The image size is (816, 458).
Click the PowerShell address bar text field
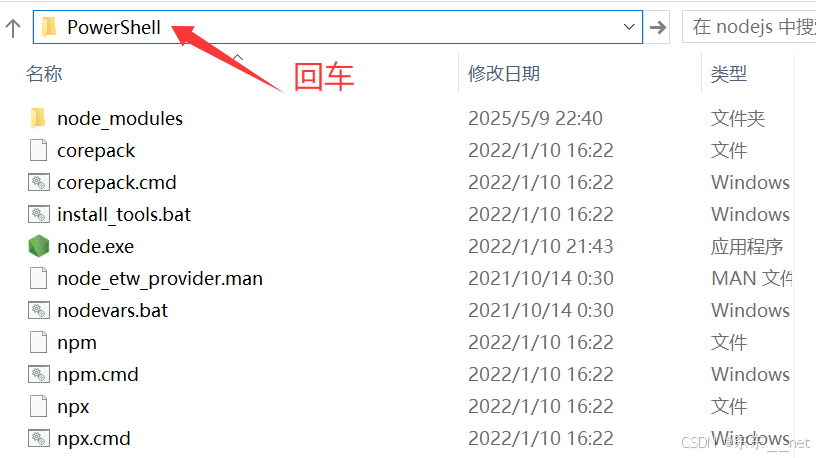point(338,27)
